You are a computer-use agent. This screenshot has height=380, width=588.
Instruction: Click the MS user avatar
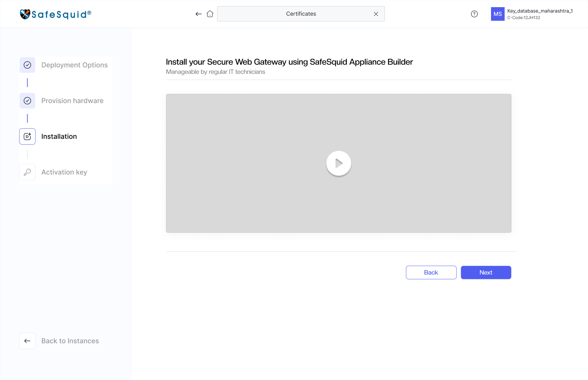pos(498,14)
